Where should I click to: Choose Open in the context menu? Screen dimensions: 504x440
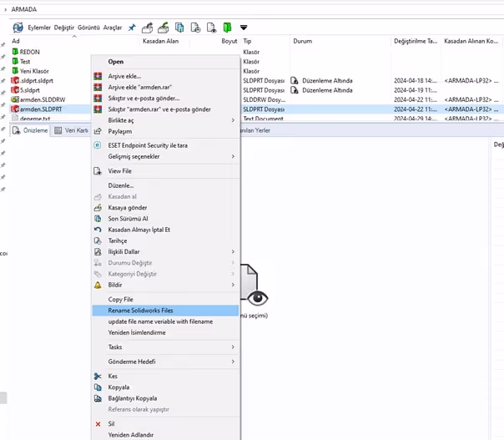[166, 62]
